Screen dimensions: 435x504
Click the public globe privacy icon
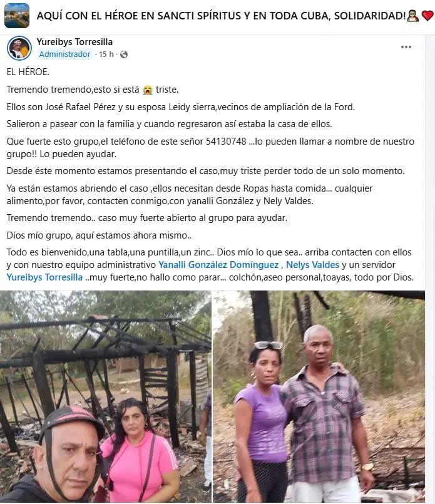[124, 54]
